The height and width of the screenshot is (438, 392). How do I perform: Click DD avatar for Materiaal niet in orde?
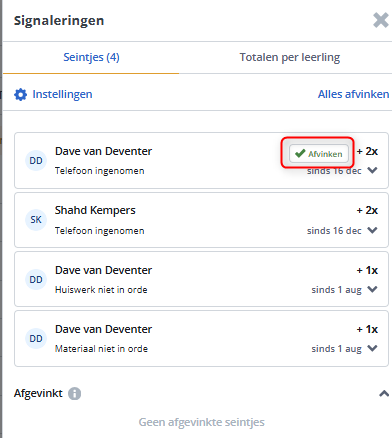coord(36,338)
